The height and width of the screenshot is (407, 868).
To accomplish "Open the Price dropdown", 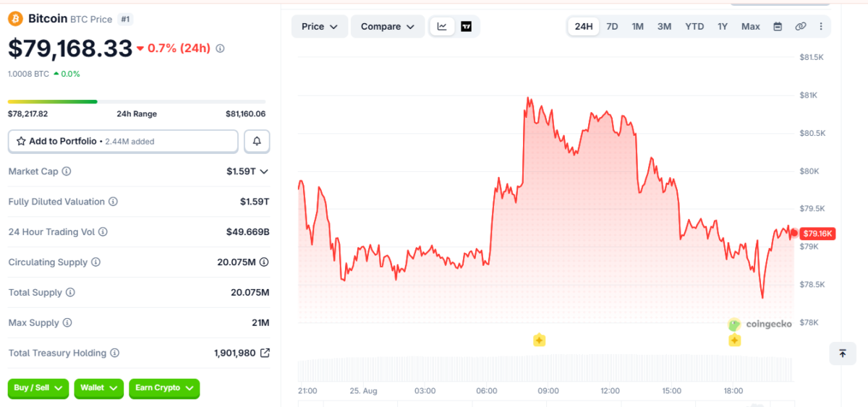I will click(320, 27).
